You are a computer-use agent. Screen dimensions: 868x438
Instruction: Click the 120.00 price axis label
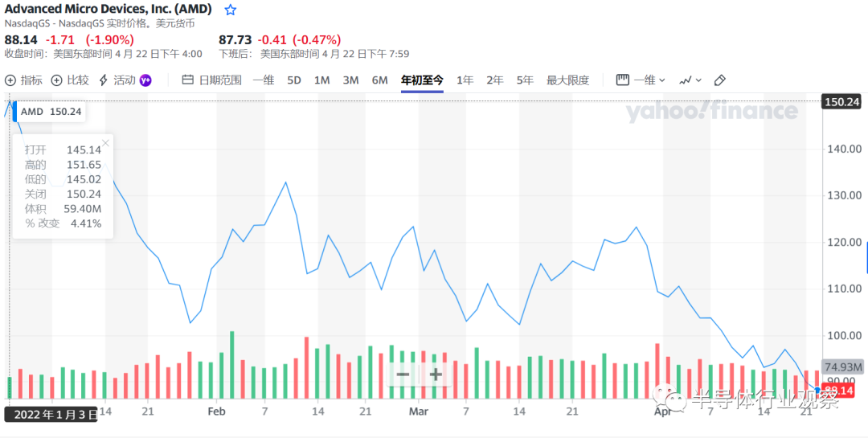844,243
